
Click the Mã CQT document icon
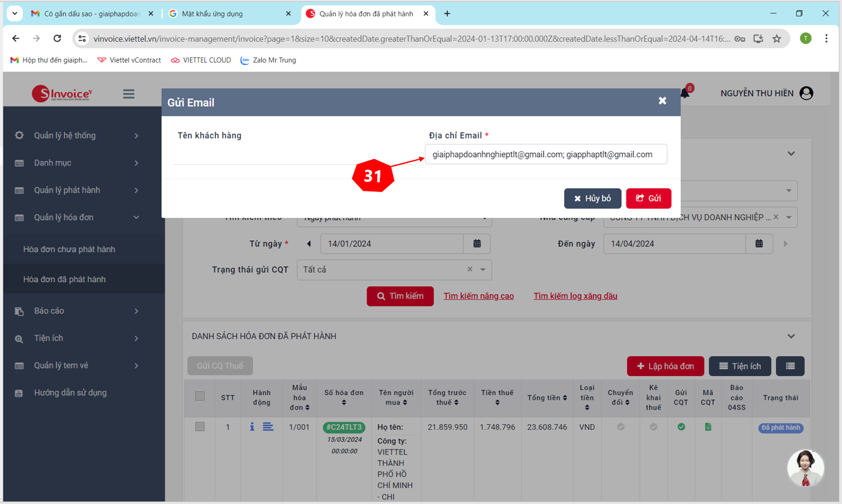(x=708, y=427)
